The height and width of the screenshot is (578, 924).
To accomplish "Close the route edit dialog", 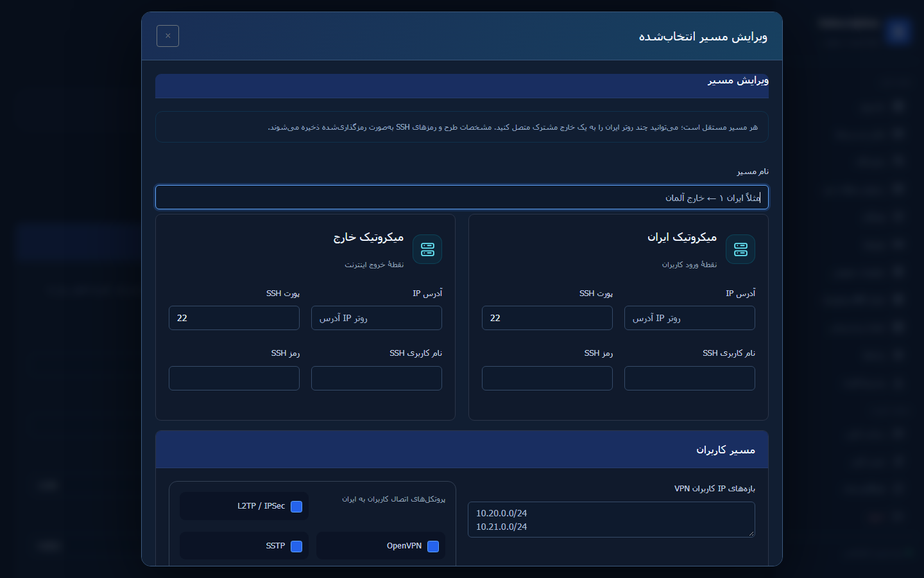I will coord(167,36).
